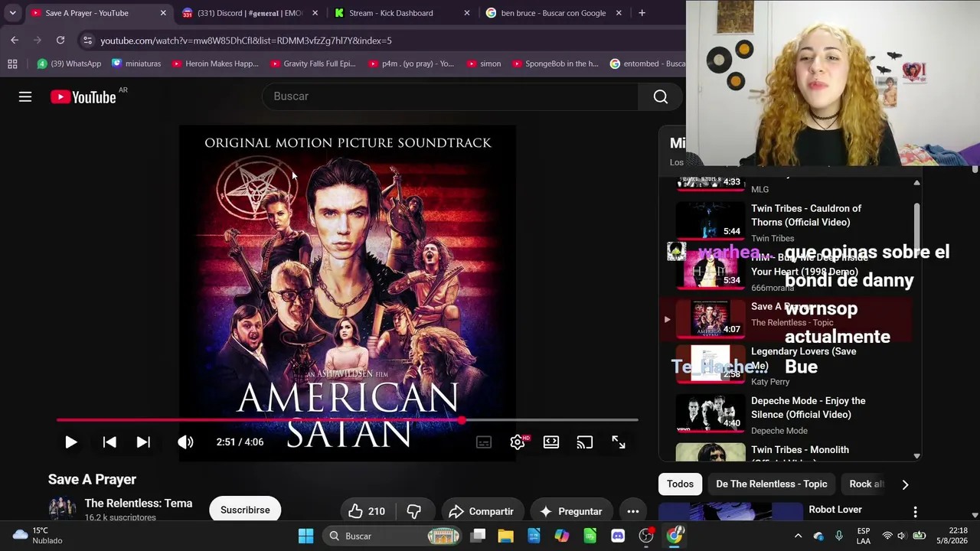The image size is (980, 551).
Task: Open the Copilot app on taskbar
Action: (x=562, y=536)
